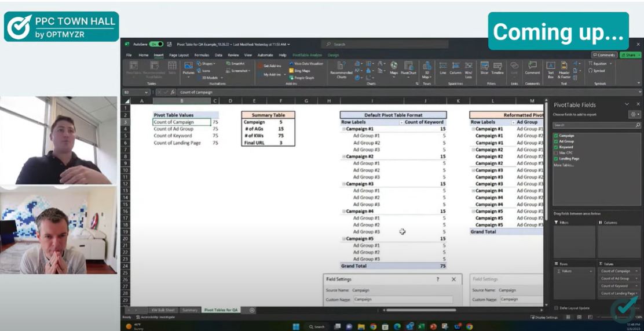644x331 pixels.
Task: Collapse Campaign #3 in default pivot table
Action: (x=344, y=184)
